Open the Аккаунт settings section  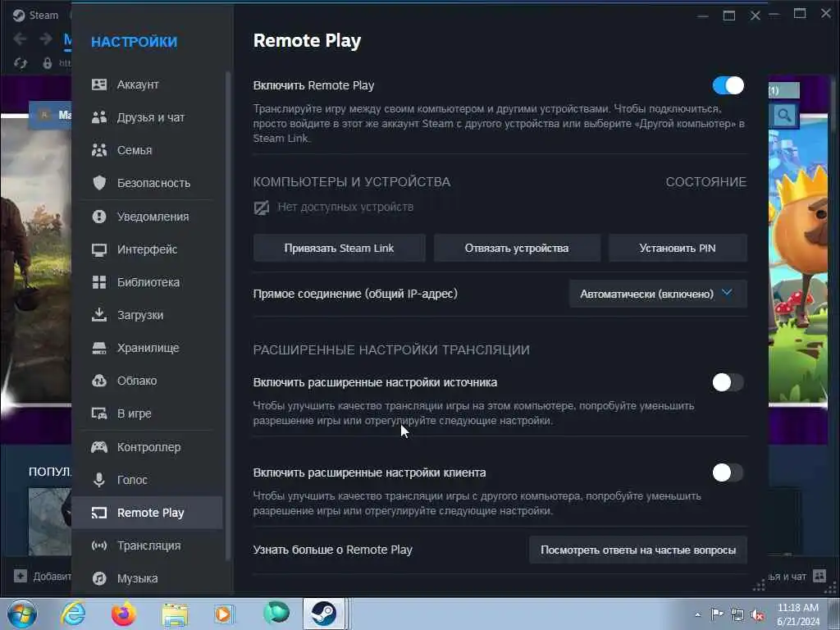coord(148,84)
